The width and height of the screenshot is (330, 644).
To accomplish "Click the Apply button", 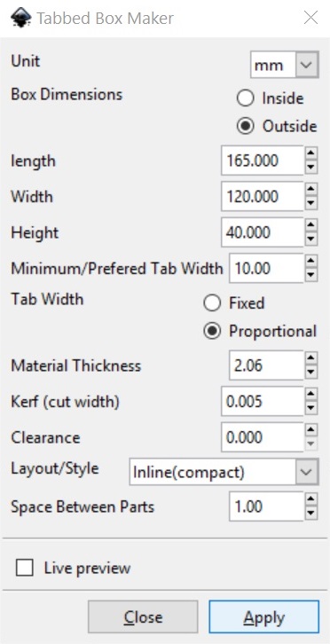I will pyautogui.click(x=263, y=617).
